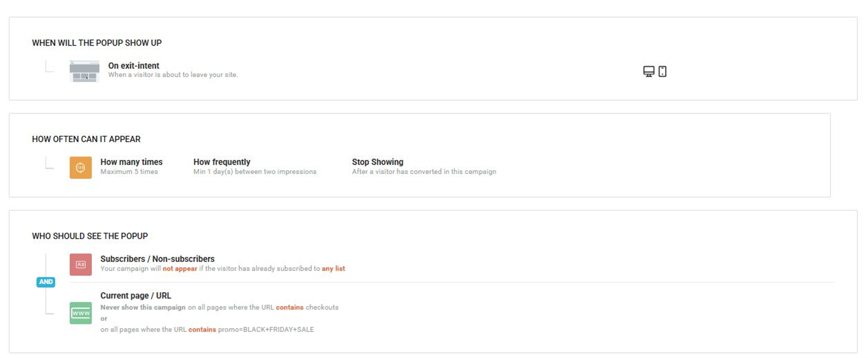Toggle the 'not appear' subscriber condition
The image size is (868, 358).
[180, 269]
